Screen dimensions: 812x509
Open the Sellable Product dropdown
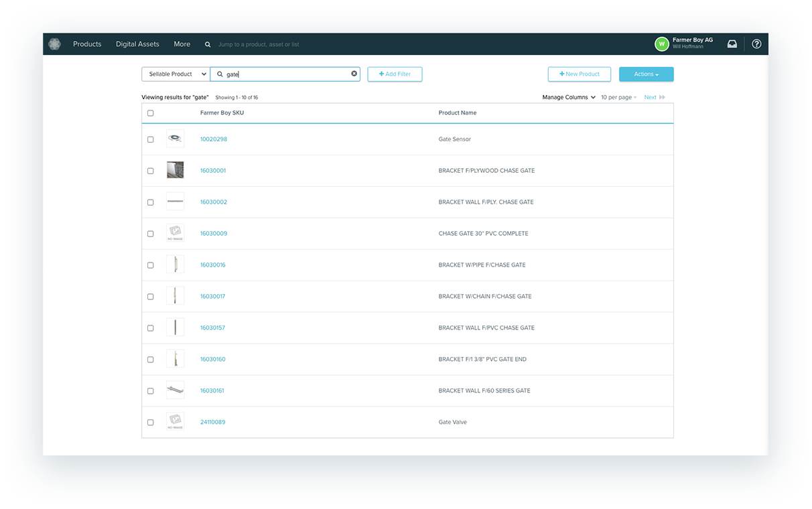(x=175, y=74)
